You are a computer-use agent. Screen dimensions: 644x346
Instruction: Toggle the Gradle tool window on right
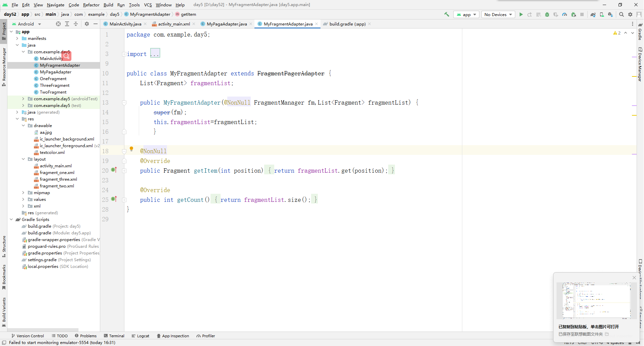coord(640,32)
